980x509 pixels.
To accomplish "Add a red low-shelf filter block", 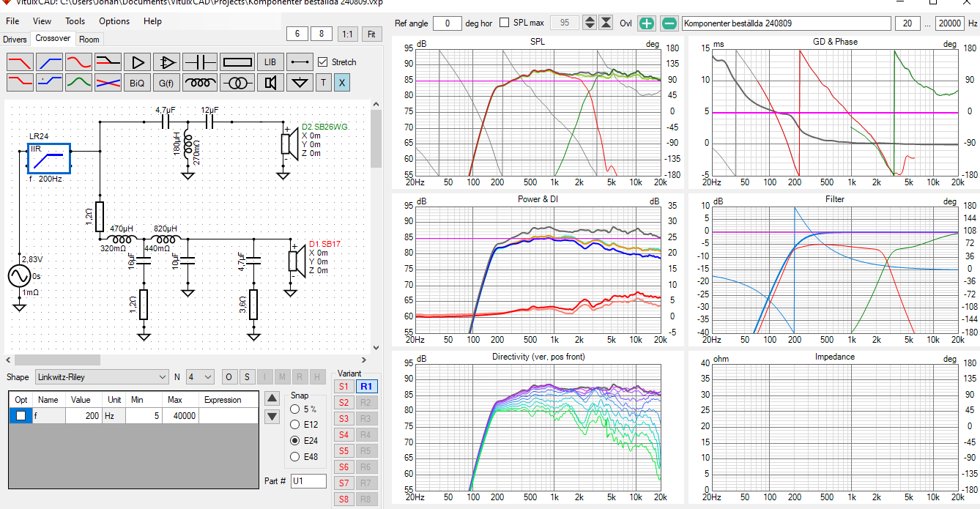I will pyautogui.click(x=20, y=82).
